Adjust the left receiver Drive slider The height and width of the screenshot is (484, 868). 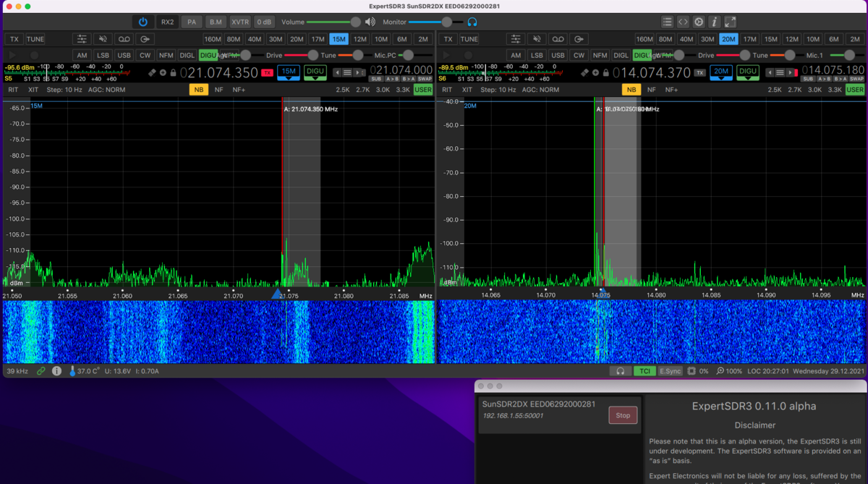[x=301, y=55]
